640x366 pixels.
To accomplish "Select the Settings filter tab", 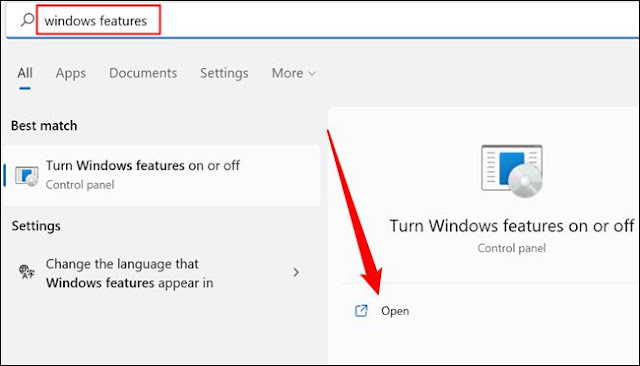I will tap(224, 73).
